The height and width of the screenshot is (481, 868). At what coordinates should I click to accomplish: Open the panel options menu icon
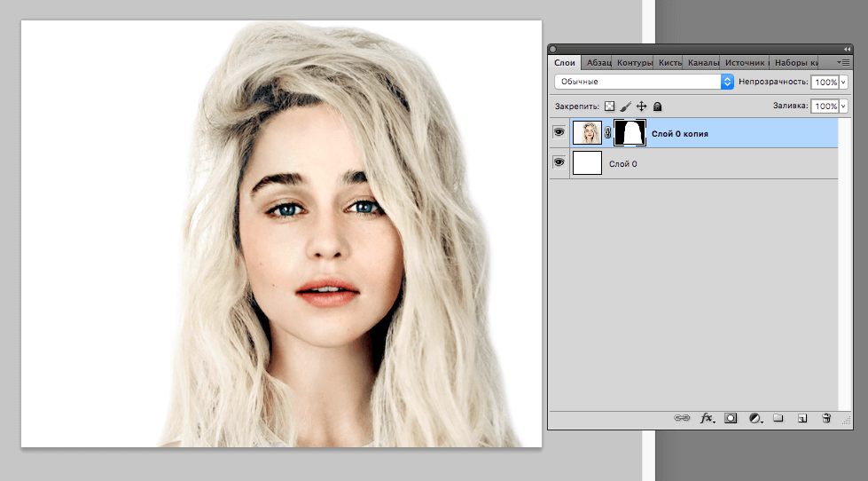tap(843, 63)
